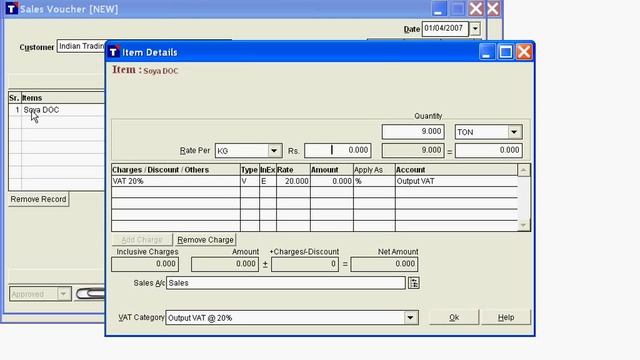Click the Sales A/c text field

point(285,283)
